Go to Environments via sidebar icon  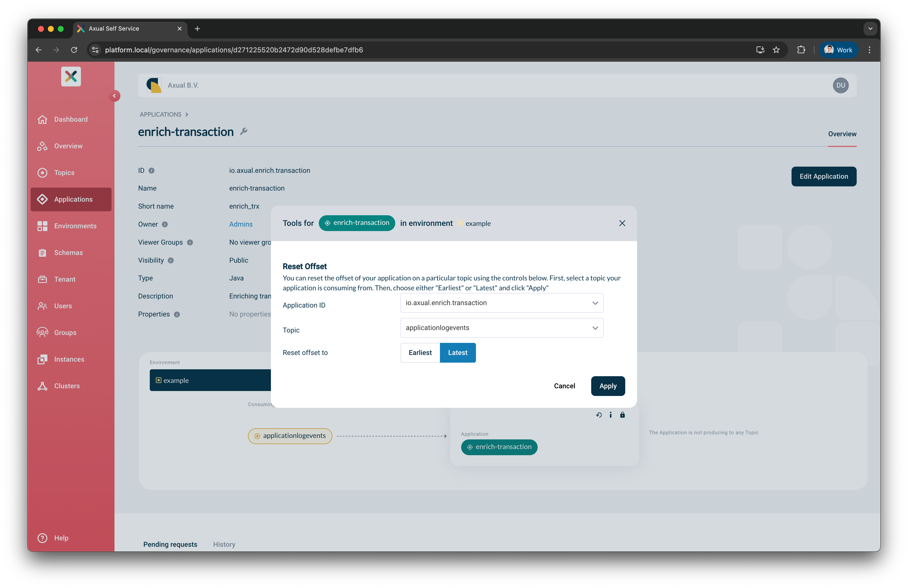point(42,226)
